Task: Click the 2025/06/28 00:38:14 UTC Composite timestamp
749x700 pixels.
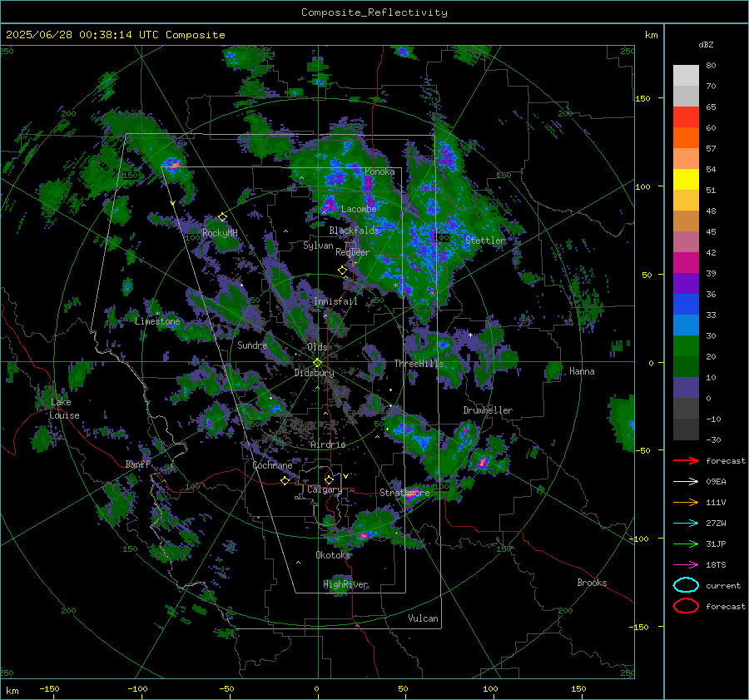Action: click(x=115, y=35)
